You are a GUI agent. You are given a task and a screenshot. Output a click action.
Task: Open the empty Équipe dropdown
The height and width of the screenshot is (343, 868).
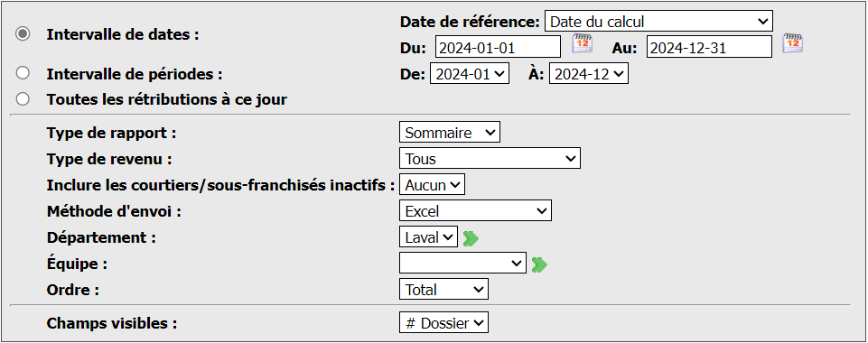click(x=462, y=264)
